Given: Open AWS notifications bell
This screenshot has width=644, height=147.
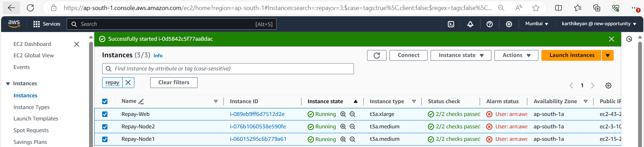Looking at the screenshot, I should click(x=470, y=24).
